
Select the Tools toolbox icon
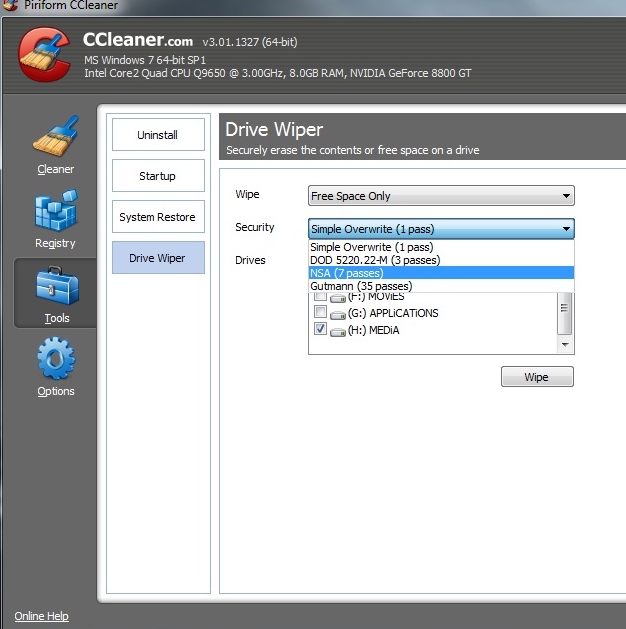point(57,286)
